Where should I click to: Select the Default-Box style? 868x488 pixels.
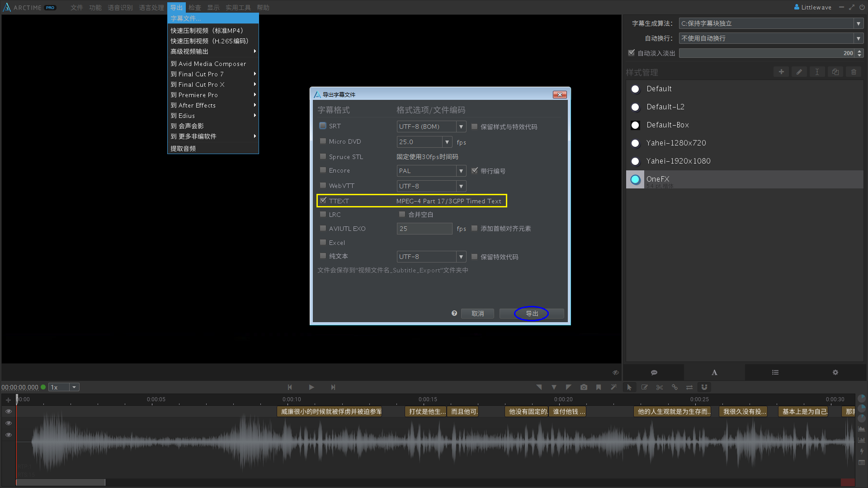745,125
